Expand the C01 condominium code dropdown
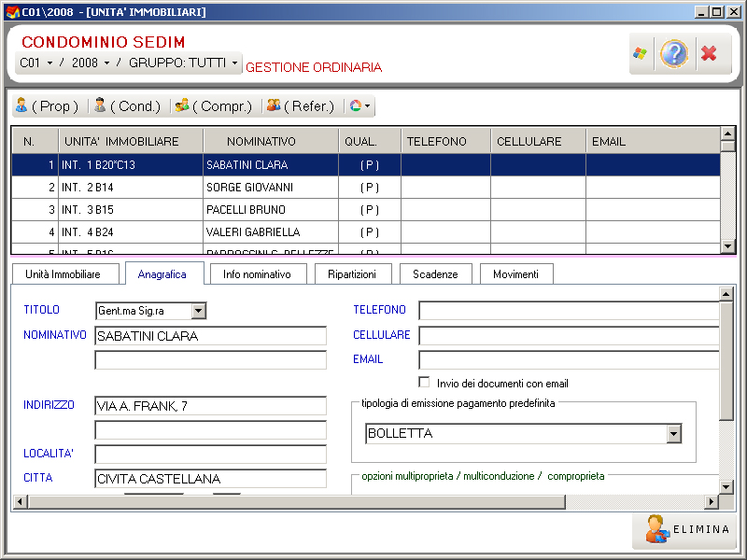Screen dimensions: 747x560 click(x=49, y=63)
